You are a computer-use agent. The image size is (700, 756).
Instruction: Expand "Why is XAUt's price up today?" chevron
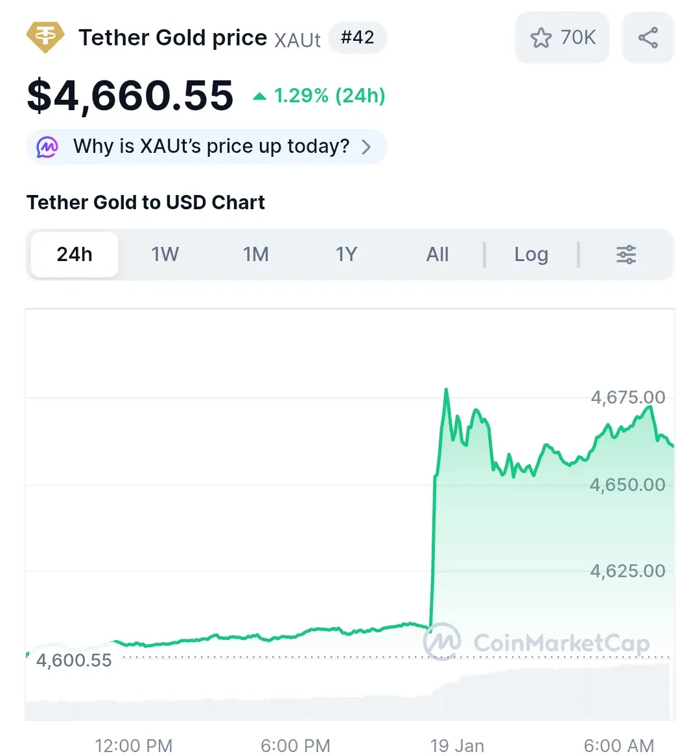point(366,146)
